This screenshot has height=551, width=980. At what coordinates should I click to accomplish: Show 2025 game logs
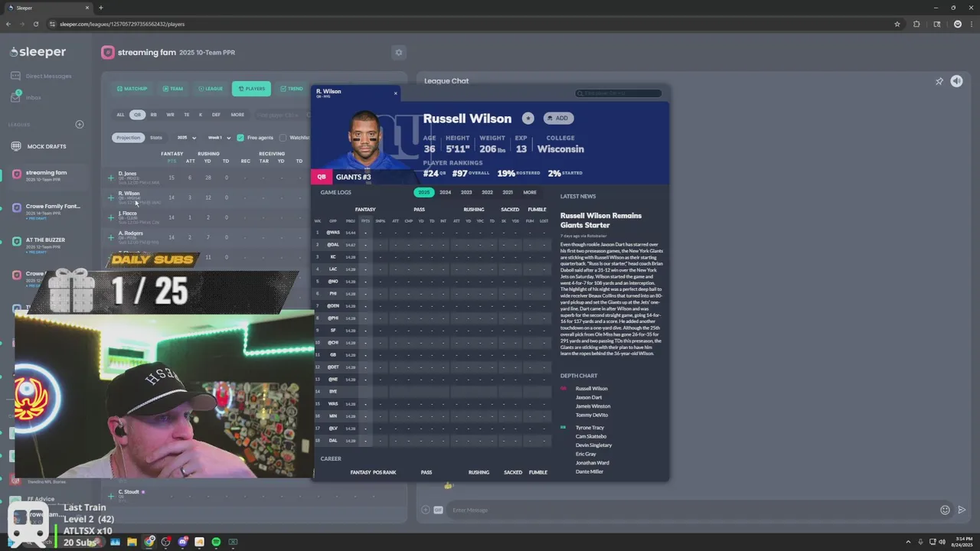pos(423,192)
